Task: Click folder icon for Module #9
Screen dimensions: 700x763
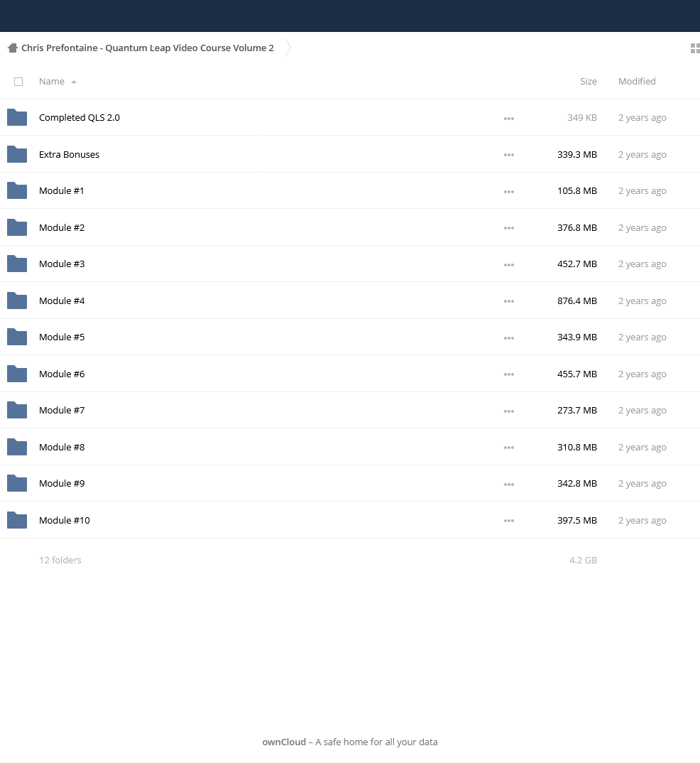Action: pos(17,483)
